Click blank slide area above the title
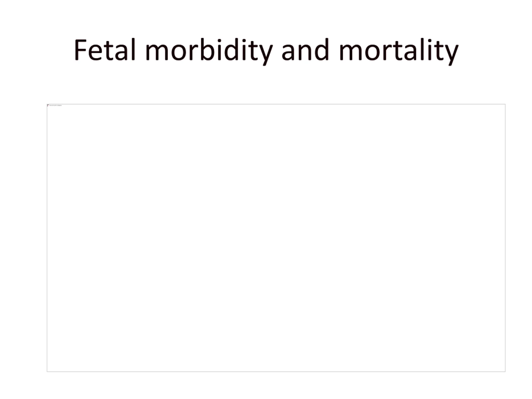 (x=266, y=17)
